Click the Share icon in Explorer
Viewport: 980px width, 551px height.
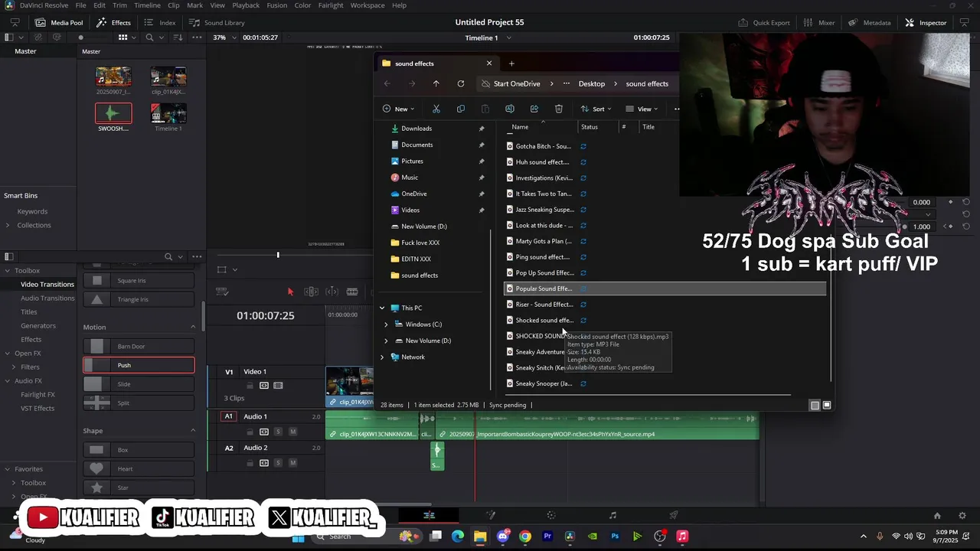(x=534, y=109)
